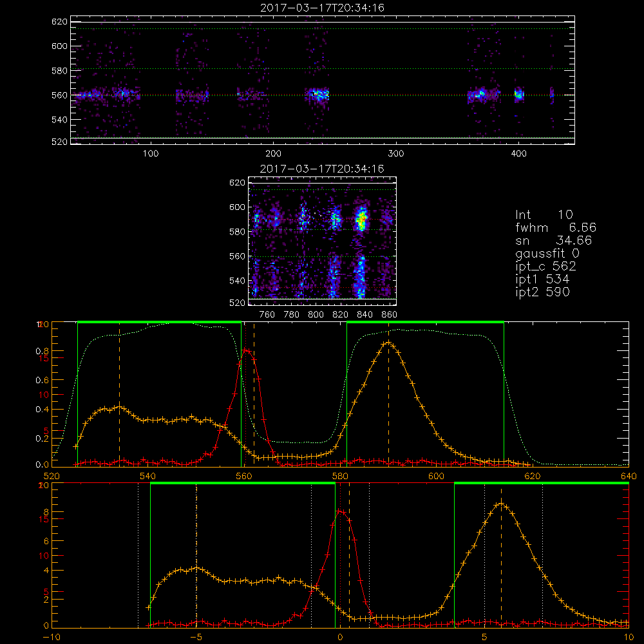Click the 'gaussfit 0' parameter text
644x644 pixels.
[547, 253]
